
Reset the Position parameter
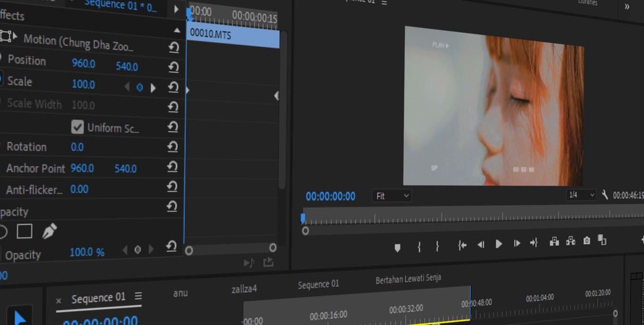click(173, 67)
